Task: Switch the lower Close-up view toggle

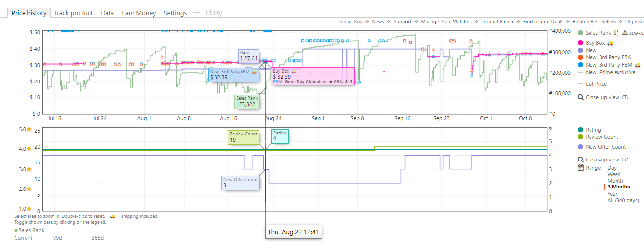Action: coord(625,160)
